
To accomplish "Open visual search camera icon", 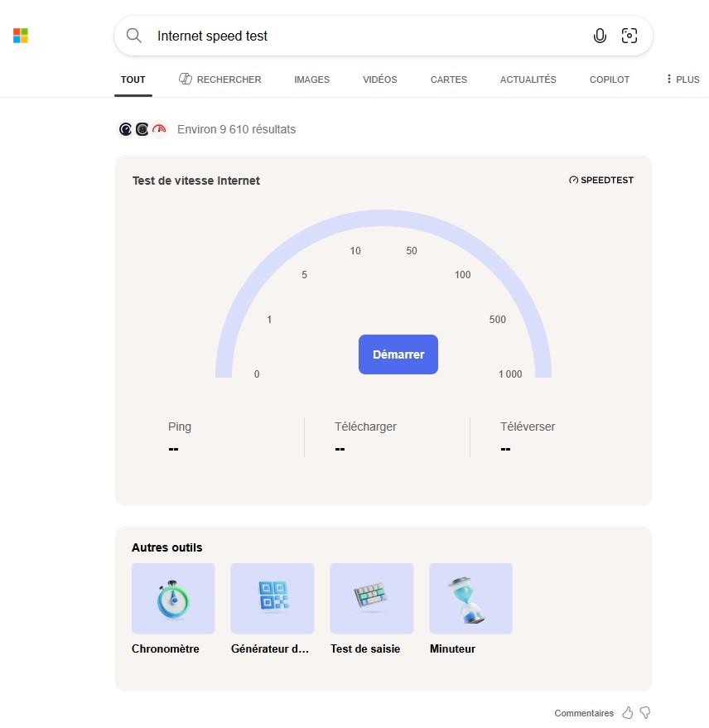I will 629,36.
